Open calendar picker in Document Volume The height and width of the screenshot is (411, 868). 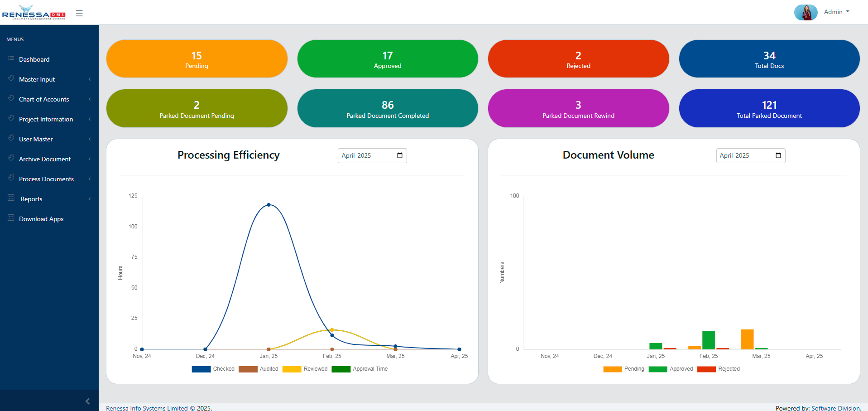(x=778, y=155)
